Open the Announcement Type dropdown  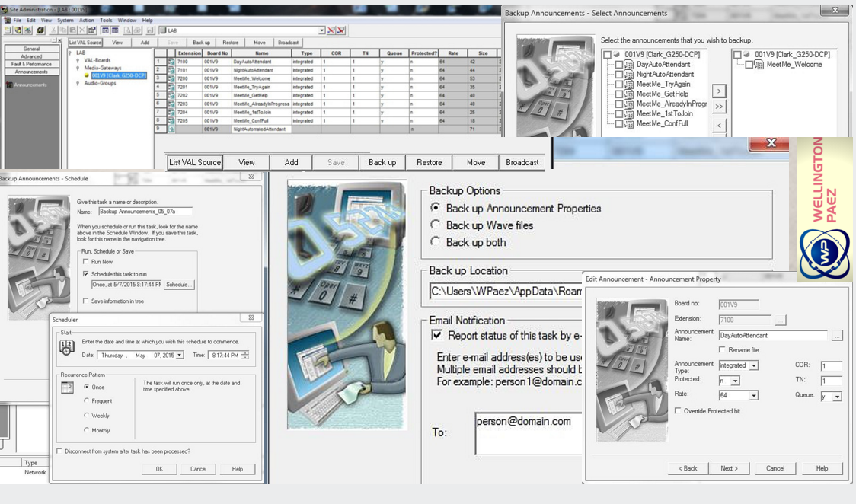(x=754, y=365)
